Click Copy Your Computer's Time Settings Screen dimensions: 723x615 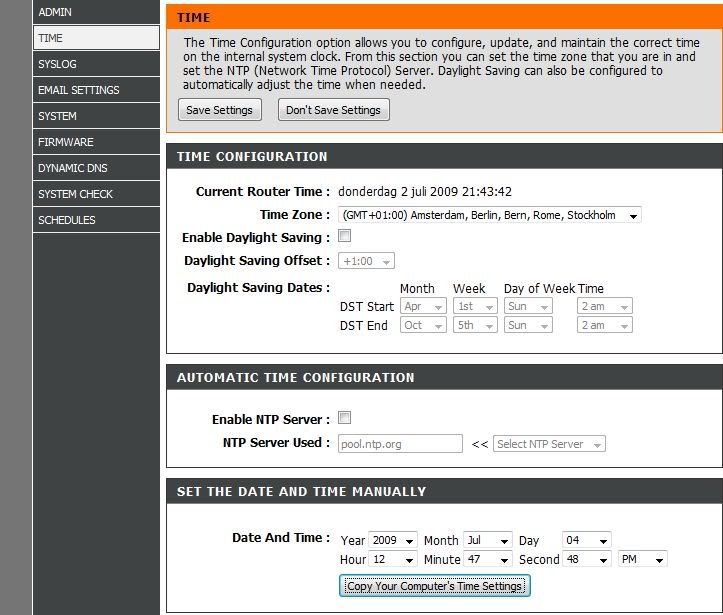click(x=434, y=585)
